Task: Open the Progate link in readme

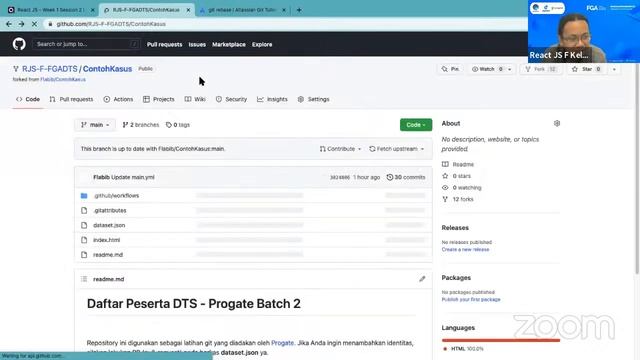Action: click(x=282, y=343)
